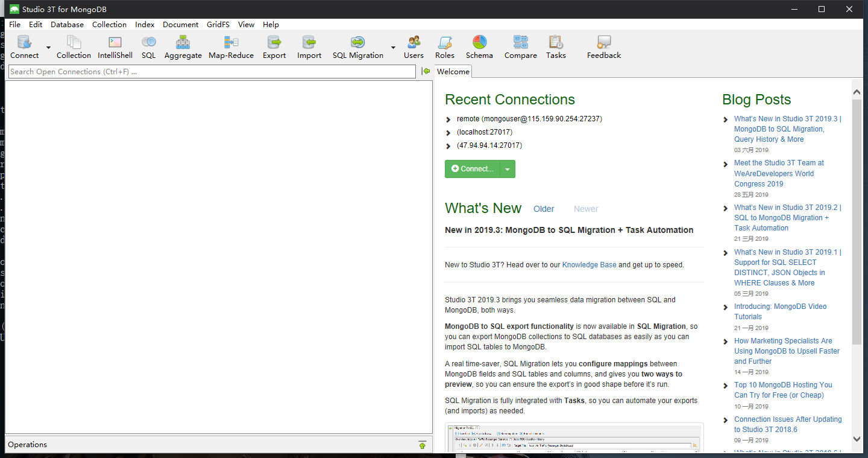Viewport: 868px width, 458px height.
Task: Open the SQL Migration screenshot thumbnail
Action: [574, 437]
